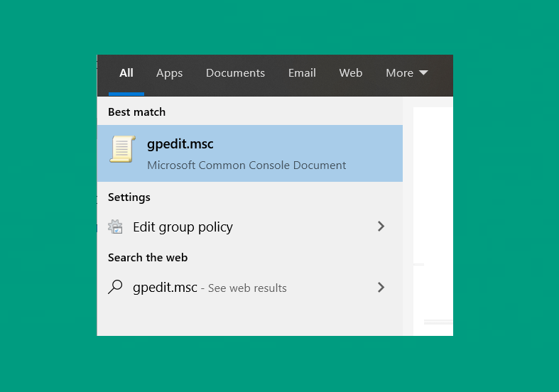Switch to the All tab
559x392 pixels.
point(126,73)
